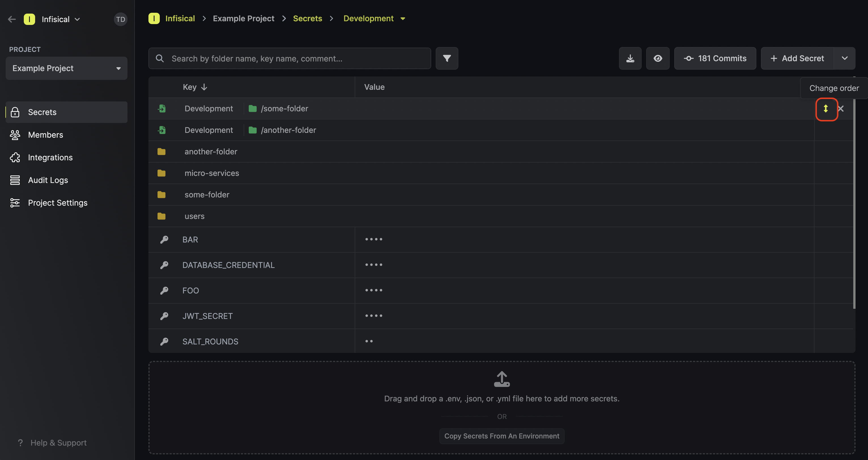
Task: Click Copy Secrets From An Environment
Action: click(502, 436)
